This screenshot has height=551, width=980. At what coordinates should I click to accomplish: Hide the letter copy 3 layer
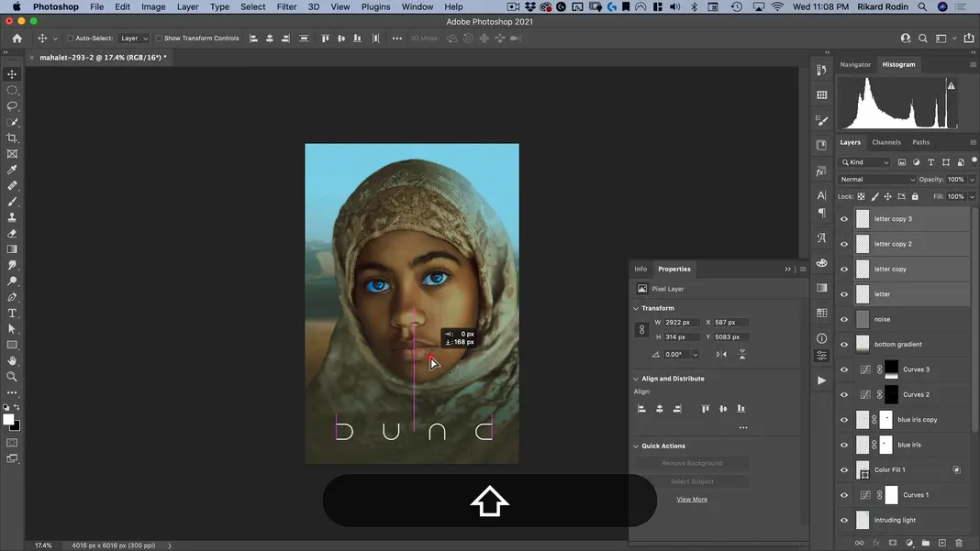pyautogui.click(x=844, y=219)
